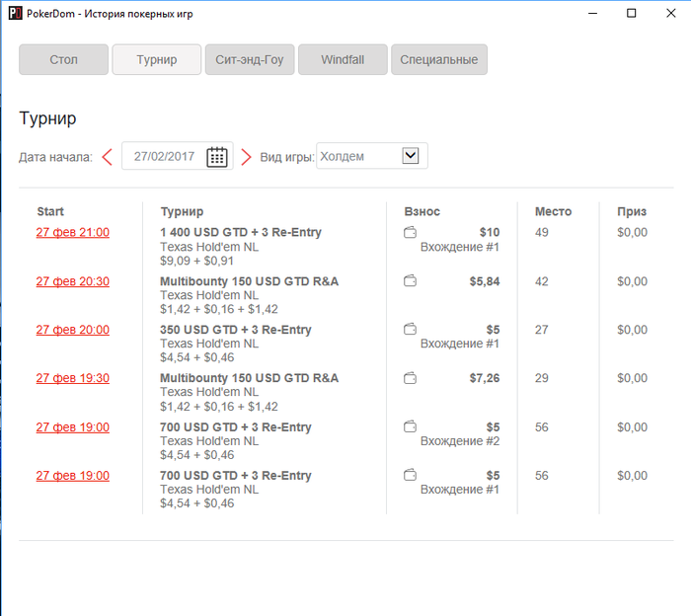Open the calendar date picker icon
This screenshot has width=691, height=616.
217,157
